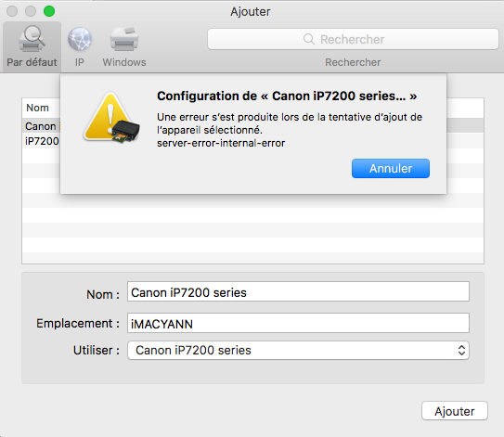Click the Configuration de Canon iP7200 heading

(x=287, y=96)
